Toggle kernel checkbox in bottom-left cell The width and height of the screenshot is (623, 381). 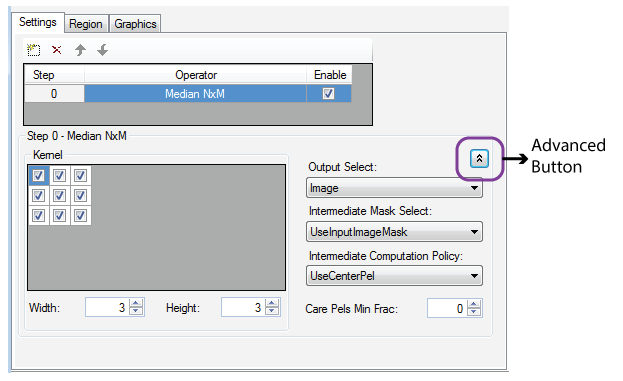[x=39, y=216]
